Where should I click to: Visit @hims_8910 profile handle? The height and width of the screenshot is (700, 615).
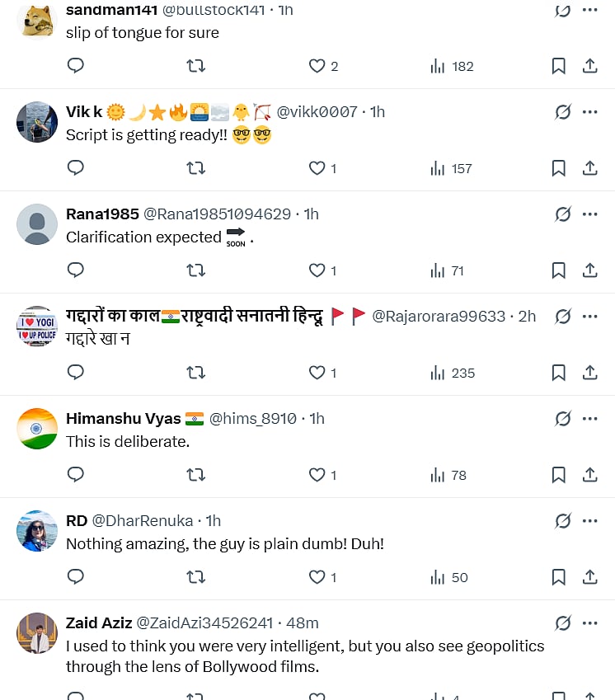click(x=253, y=419)
